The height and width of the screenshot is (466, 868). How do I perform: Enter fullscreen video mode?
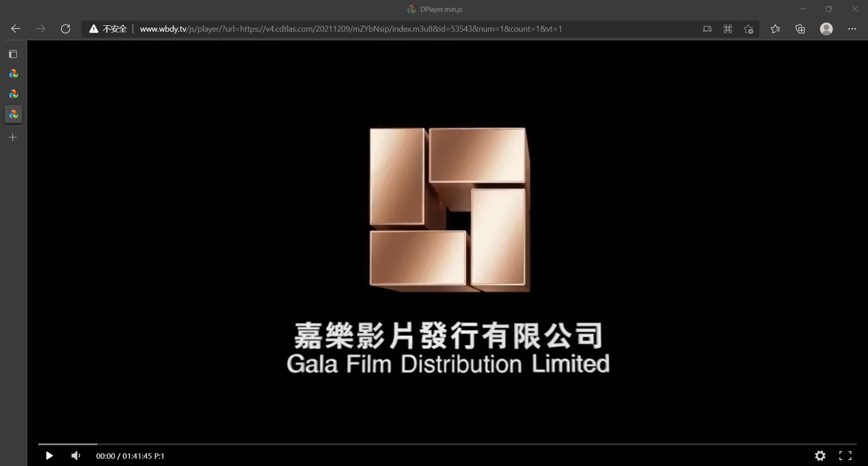(845, 456)
